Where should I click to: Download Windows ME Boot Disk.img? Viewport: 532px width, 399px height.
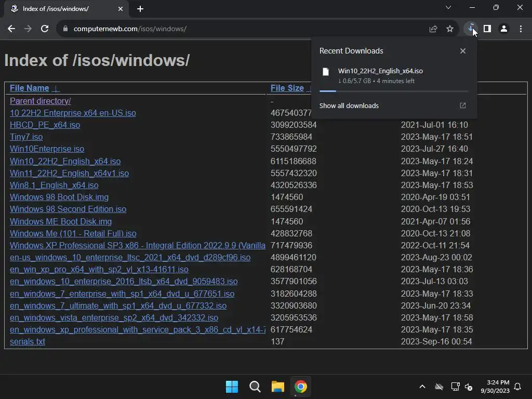[61, 221]
